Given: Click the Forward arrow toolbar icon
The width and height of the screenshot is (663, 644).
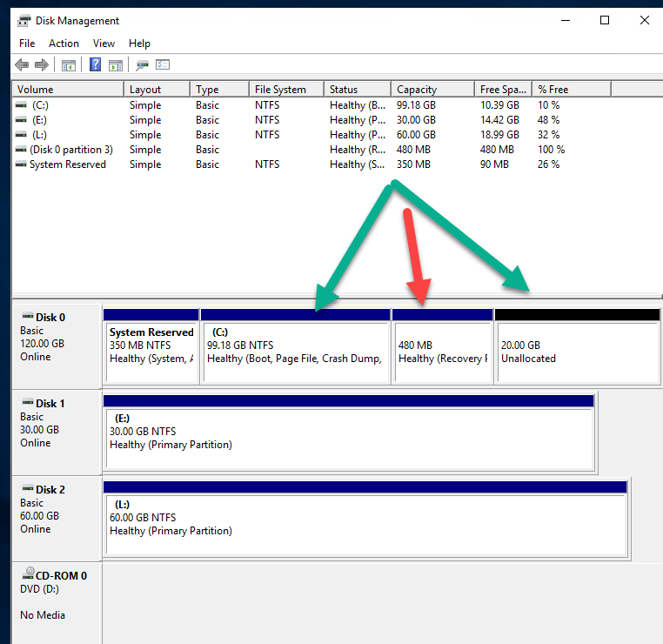Looking at the screenshot, I should point(41,65).
